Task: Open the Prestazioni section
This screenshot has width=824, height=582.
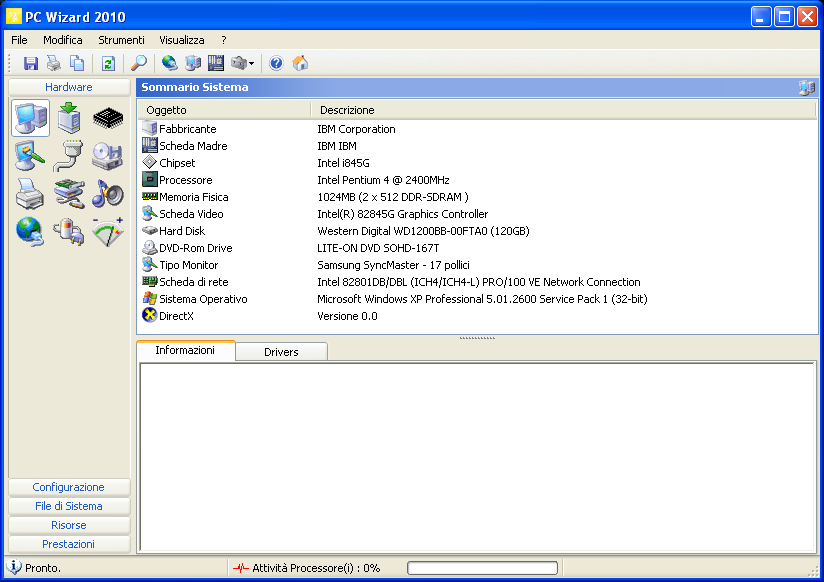Action: (69, 544)
